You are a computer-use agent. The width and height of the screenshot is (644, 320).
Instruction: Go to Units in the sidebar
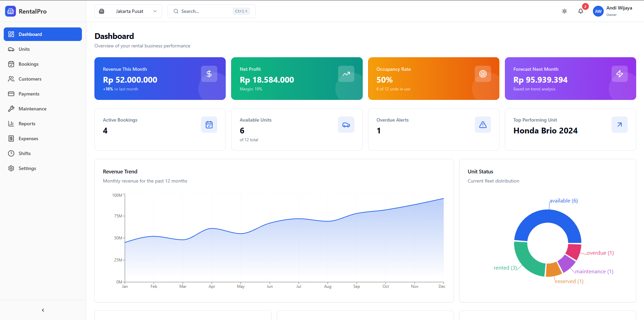pyautogui.click(x=24, y=49)
